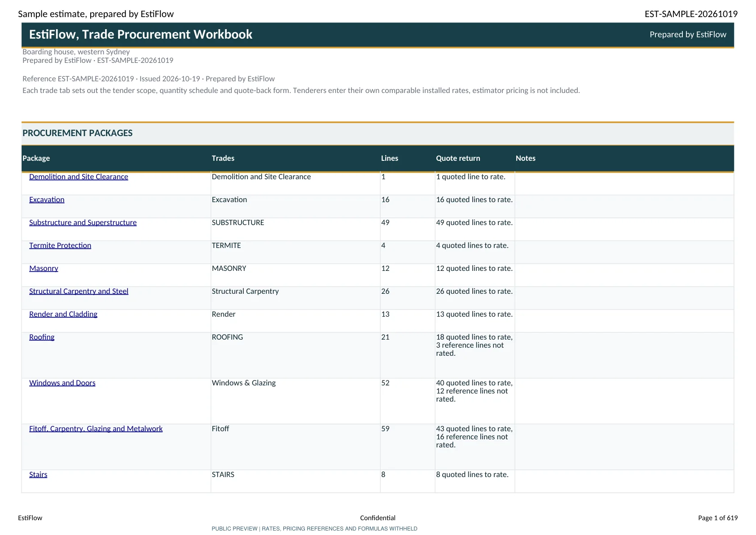Open the Windows and Doors link
Viewport: 756px width, 535px height.
[x=62, y=383]
